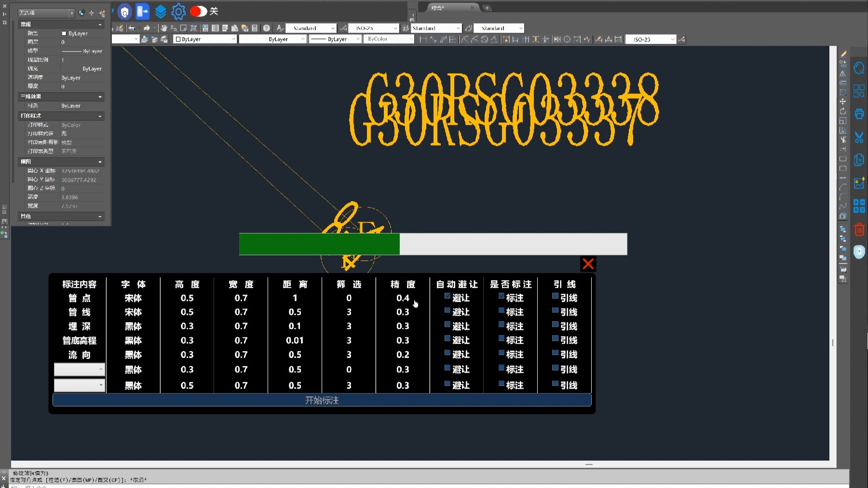Image resolution: width=868 pixels, height=488 pixels.
Task: Close the annotation dialog with red X
Action: [588, 264]
